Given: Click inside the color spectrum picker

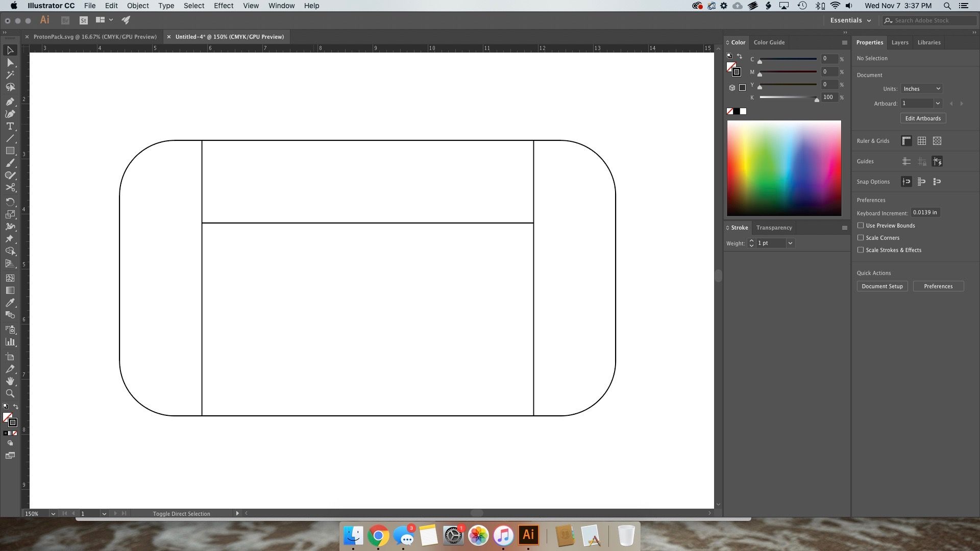Looking at the screenshot, I should (x=784, y=168).
